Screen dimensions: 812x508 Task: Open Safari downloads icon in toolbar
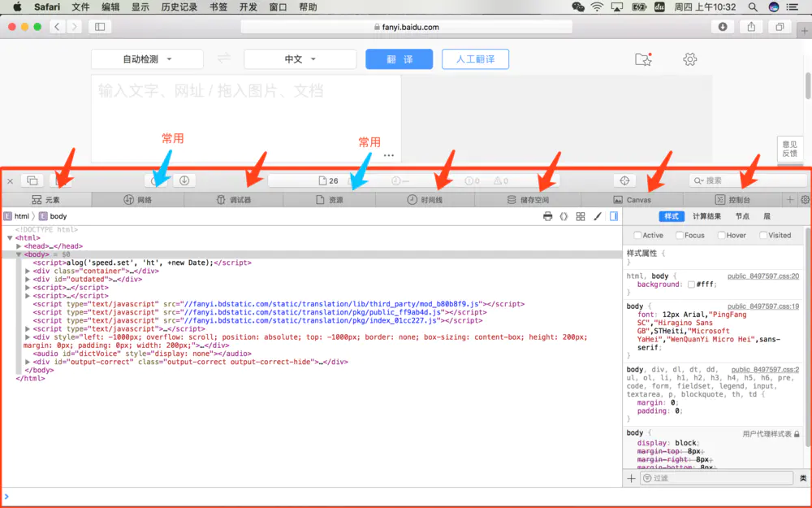[723, 27]
